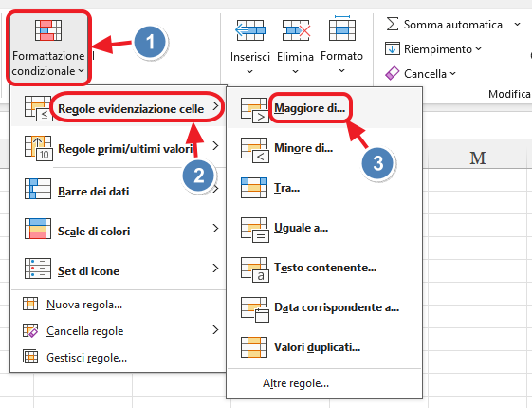Viewport: 532px width, 408px height.
Task: Click the Regole primi/ultimi valori icon
Action: pyautogui.click(x=38, y=148)
